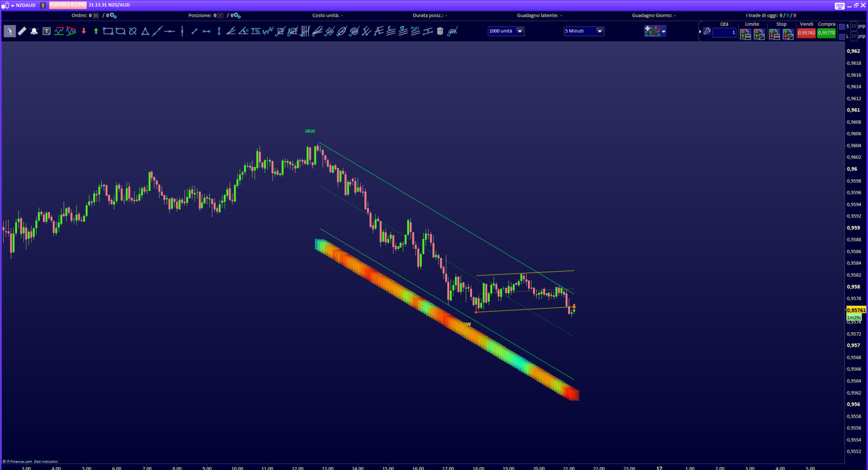Open trading settings wrench icon

(707, 32)
